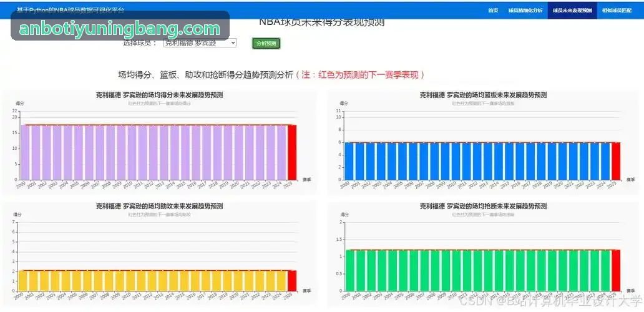Click blue 2012 bar in 场均篮板 chart
Image resolution: width=644 pixels, height=312 pixels.
(x=477, y=161)
